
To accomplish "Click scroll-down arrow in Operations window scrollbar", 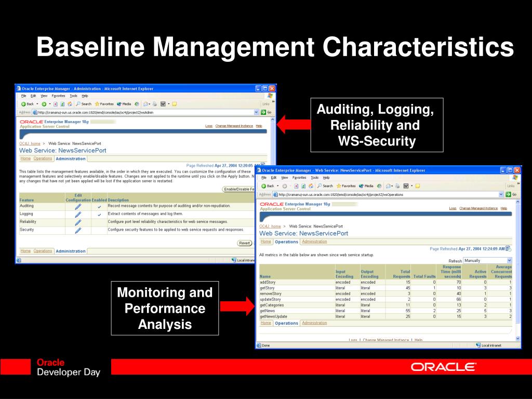I will click(x=518, y=338).
